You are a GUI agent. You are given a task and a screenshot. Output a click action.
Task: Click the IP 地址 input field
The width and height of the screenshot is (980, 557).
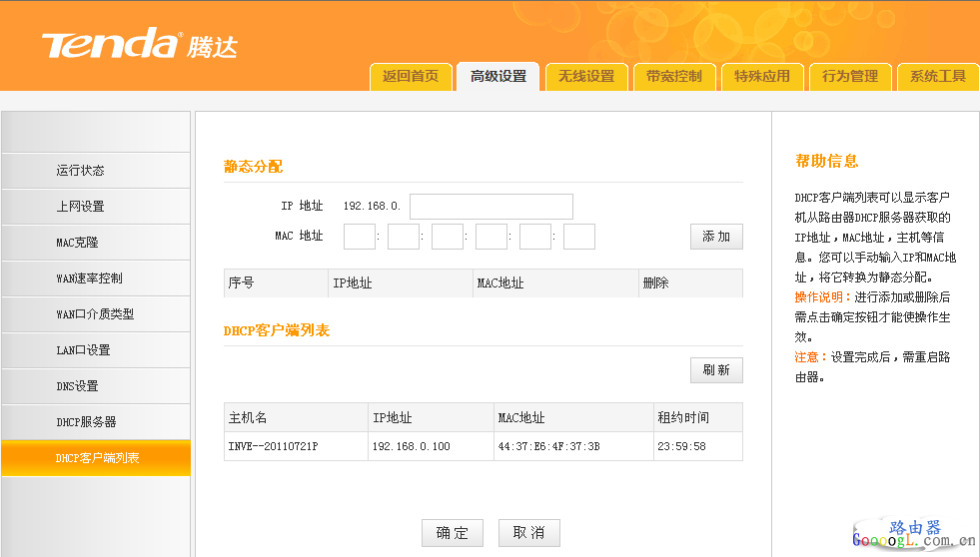click(490, 207)
